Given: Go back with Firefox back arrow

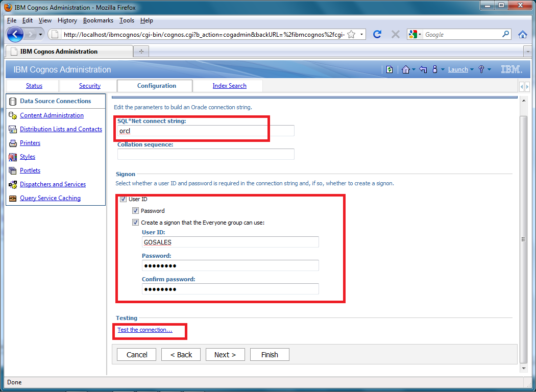Looking at the screenshot, I should [x=15, y=34].
